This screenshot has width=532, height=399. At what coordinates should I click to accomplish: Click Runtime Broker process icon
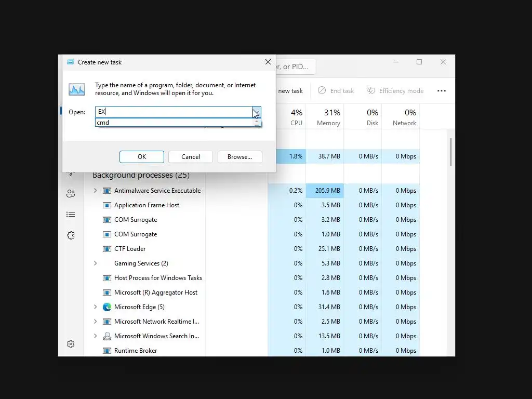[107, 351]
